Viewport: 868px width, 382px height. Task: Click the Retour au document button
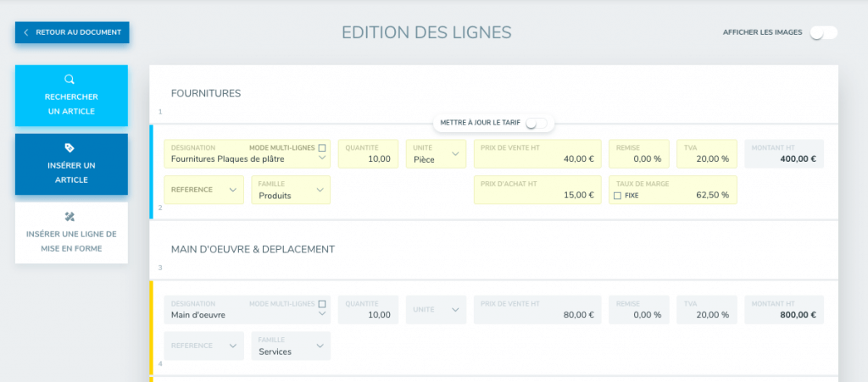point(72,33)
